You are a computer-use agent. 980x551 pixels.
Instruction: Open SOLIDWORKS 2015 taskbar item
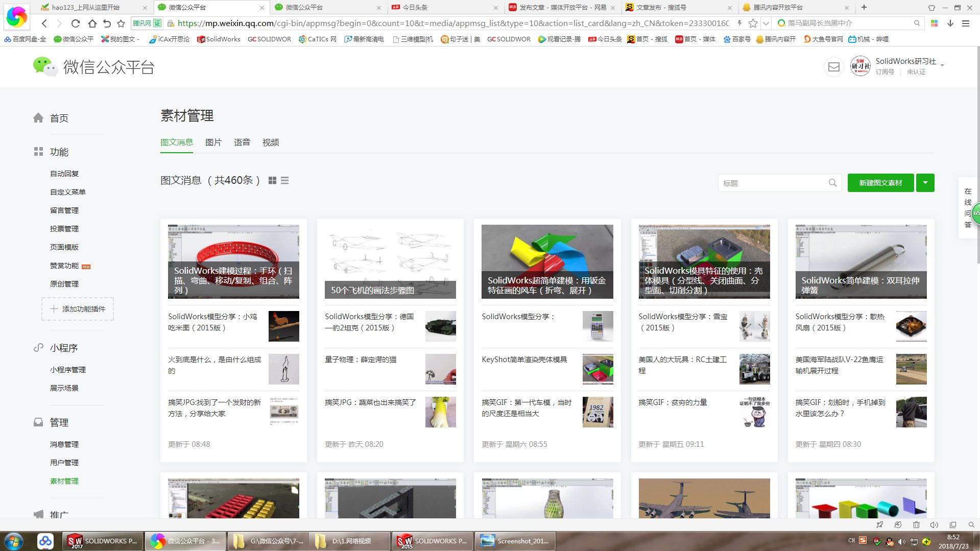pyautogui.click(x=433, y=541)
